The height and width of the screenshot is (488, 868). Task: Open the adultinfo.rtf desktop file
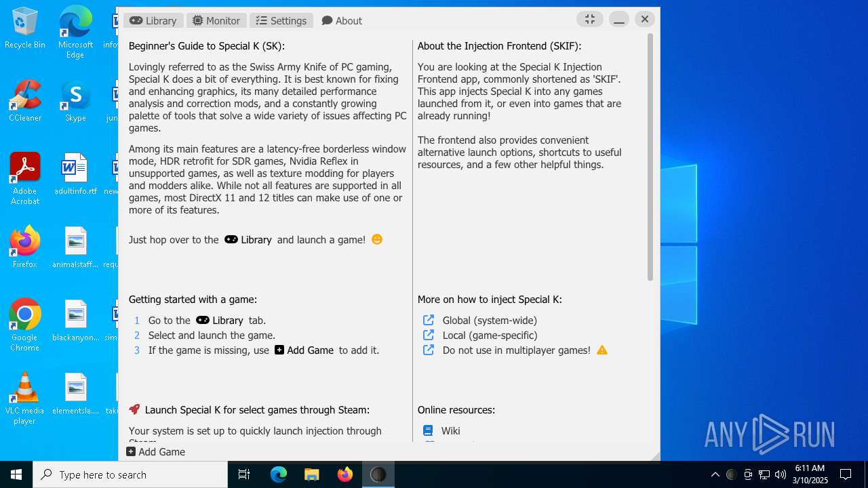pyautogui.click(x=75, y=174)
